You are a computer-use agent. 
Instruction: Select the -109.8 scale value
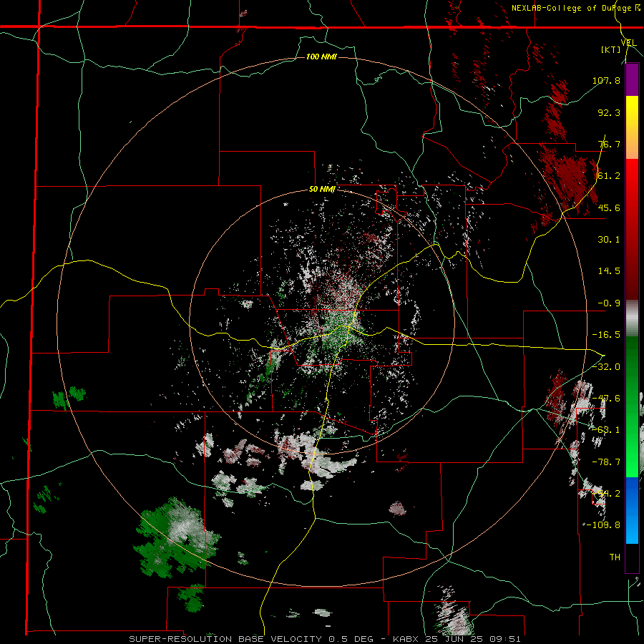coord(604,525)
